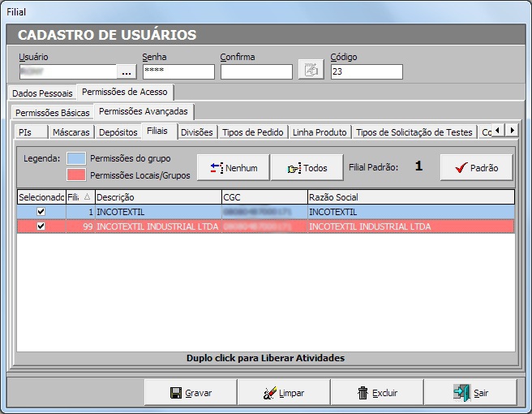532x414 pixels.
Task: Open the Permissões Básicas tab
Action: [52, 113]
